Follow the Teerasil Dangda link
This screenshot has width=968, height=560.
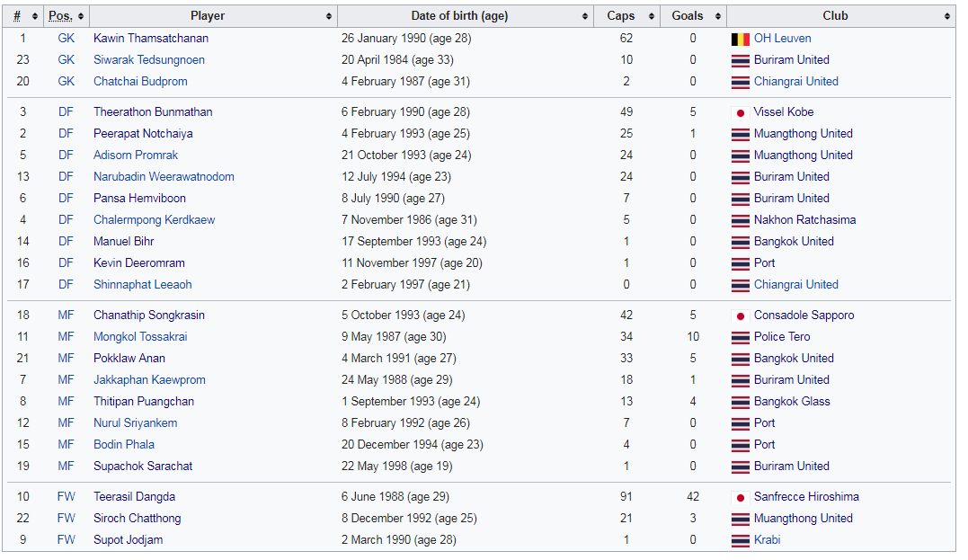point(134,496)
